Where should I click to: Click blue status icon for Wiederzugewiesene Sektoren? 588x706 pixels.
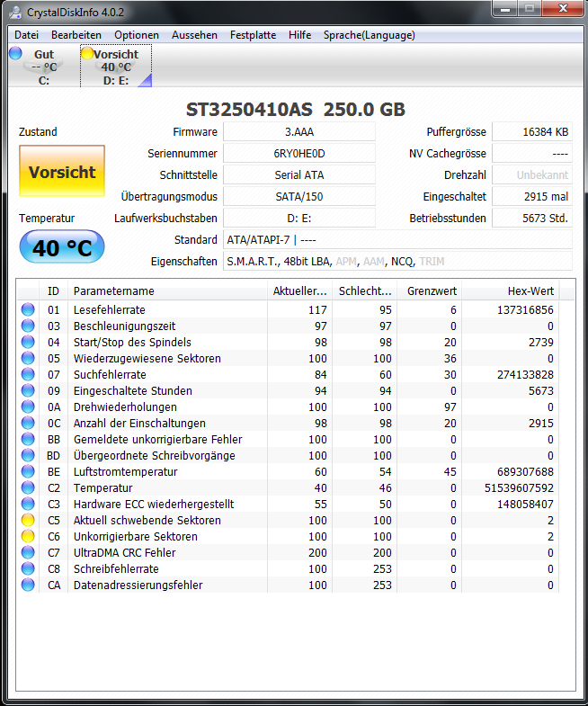tap(28, 359)
